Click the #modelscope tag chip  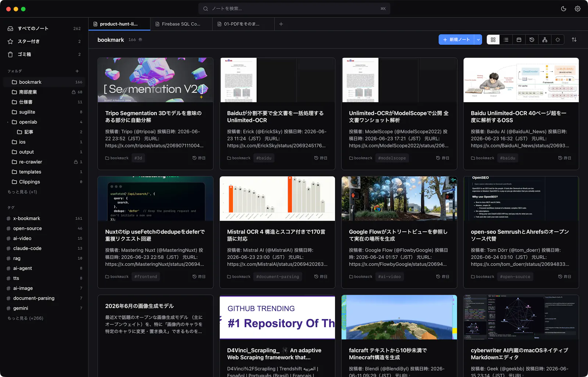click(392, 158)
